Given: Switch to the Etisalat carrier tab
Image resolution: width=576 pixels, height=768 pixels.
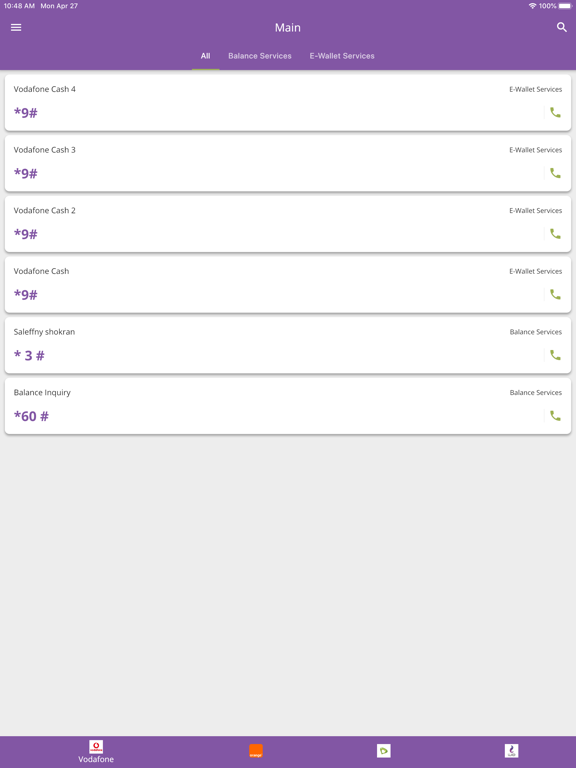Looking at the screenshot, I should click(x=384, y=751).
